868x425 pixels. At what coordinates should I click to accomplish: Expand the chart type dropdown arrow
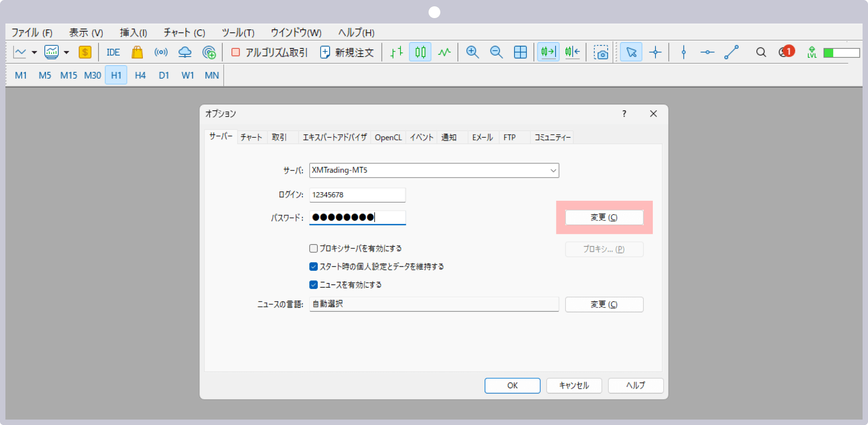pyautogui.click(x=34, y=52)
